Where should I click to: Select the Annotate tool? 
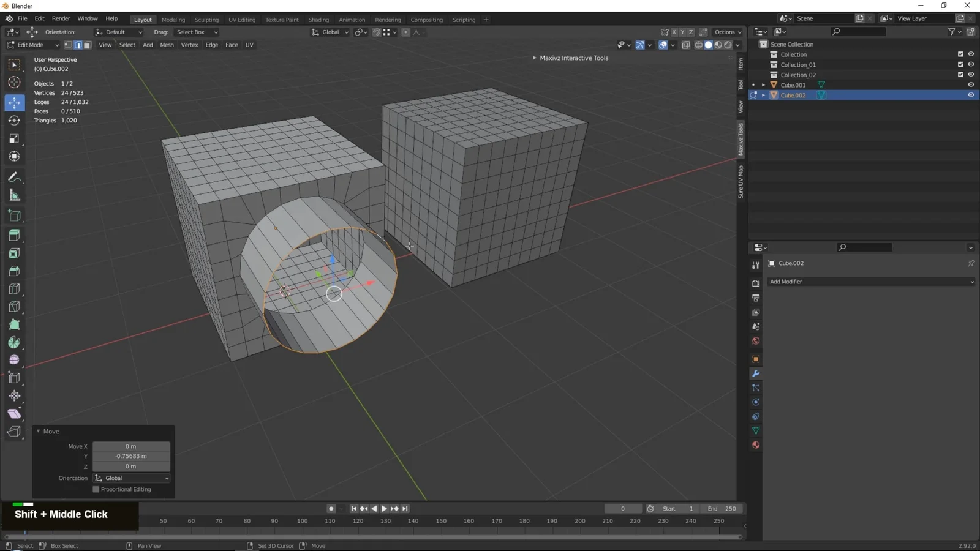pos(14,177)
